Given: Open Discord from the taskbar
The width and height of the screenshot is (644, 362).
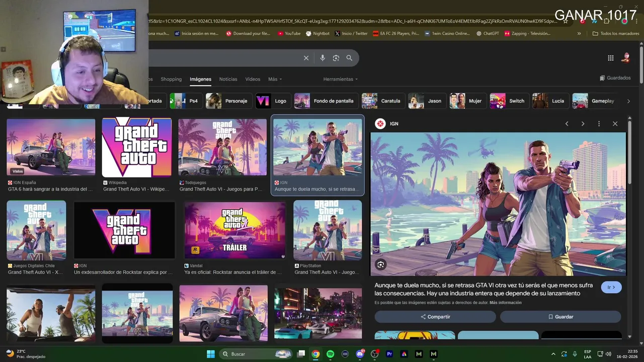Looking at the screenshot, I should [x=360, y=354].
